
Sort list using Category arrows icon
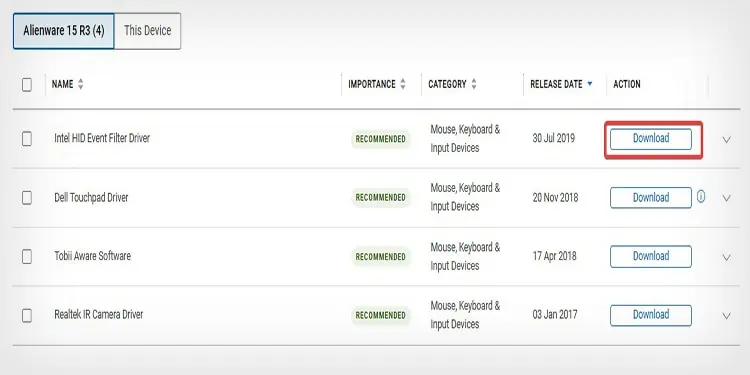474,84
